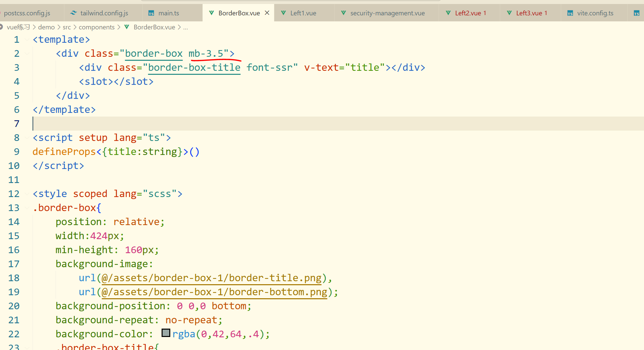644x350 pixels.
Task: Switch to the Left3.vue tab
Action: (529, 13)
